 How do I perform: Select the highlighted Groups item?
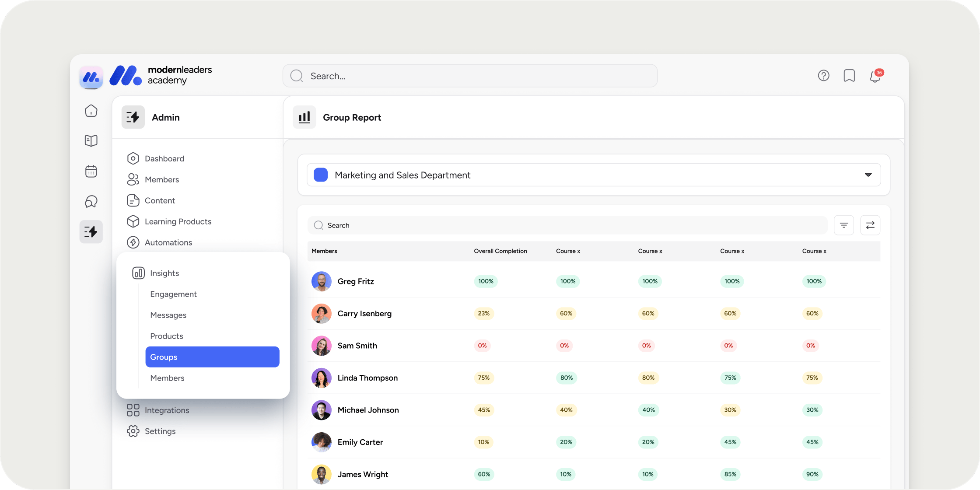[x=212, y=357]
